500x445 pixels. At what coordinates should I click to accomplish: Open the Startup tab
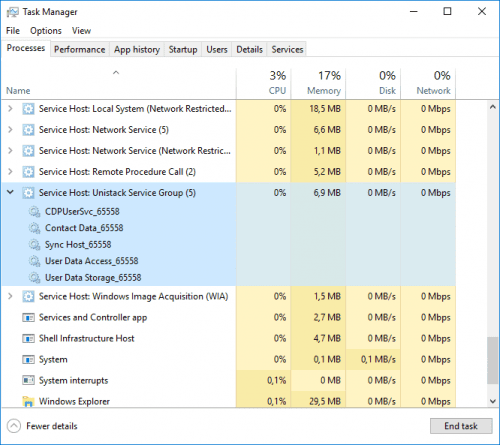click(183, 50)
